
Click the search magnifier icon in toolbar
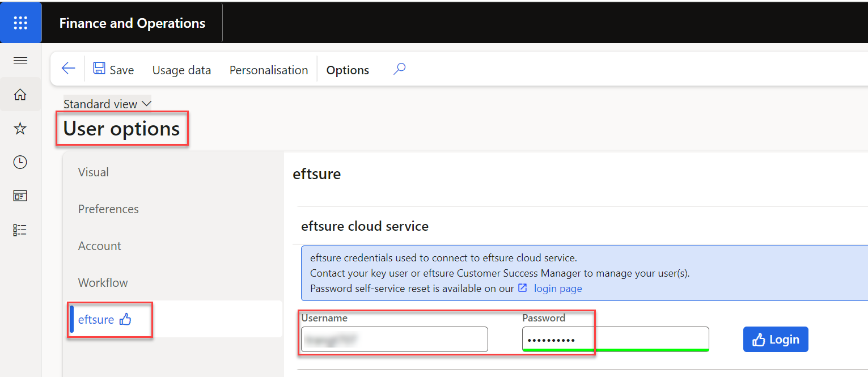(x=400, y=69)
